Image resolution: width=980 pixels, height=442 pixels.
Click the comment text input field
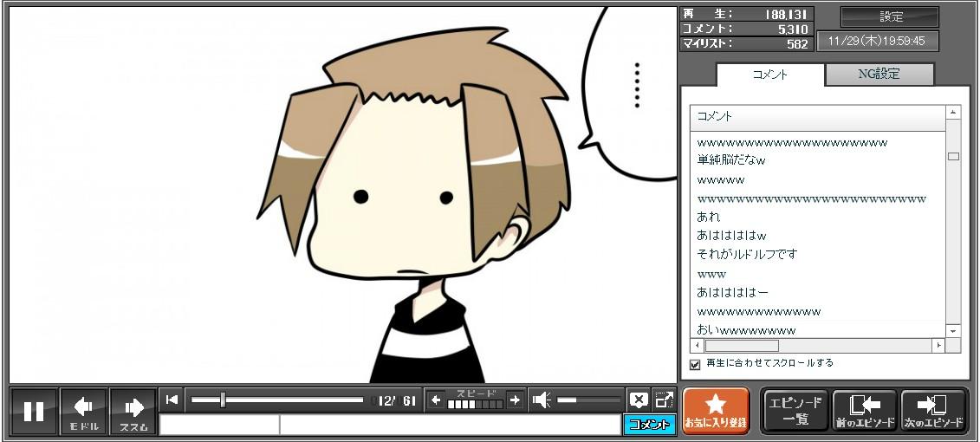(x=449, y=425)
